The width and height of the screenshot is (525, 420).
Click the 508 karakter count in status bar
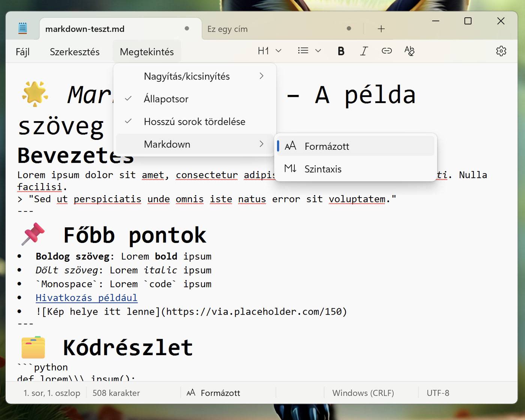point(116,393)
